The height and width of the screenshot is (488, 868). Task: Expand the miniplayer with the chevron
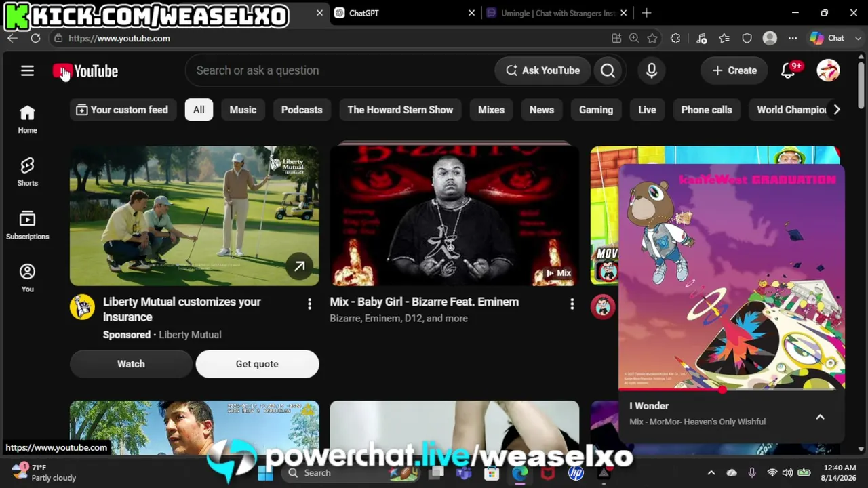820,418
